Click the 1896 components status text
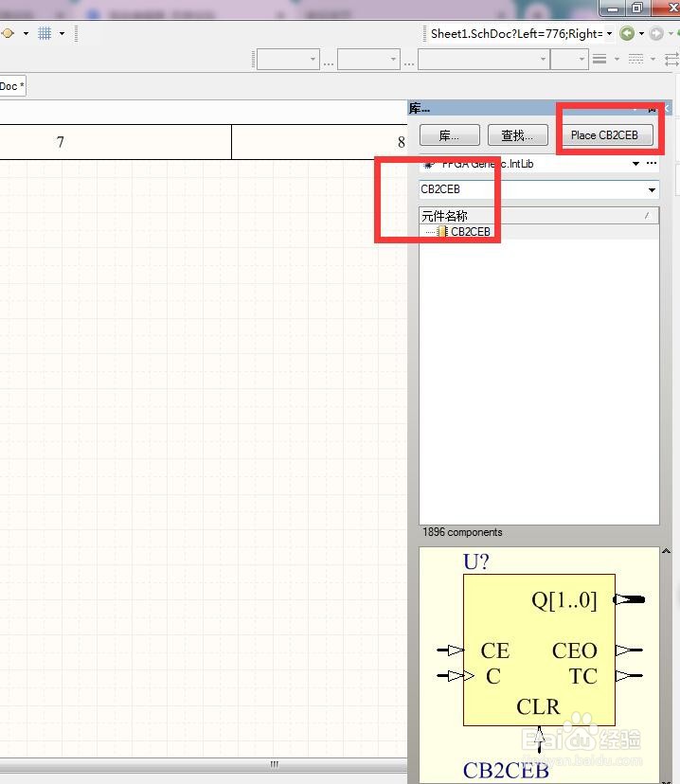 pyautogui.click(x=462, y=532)
